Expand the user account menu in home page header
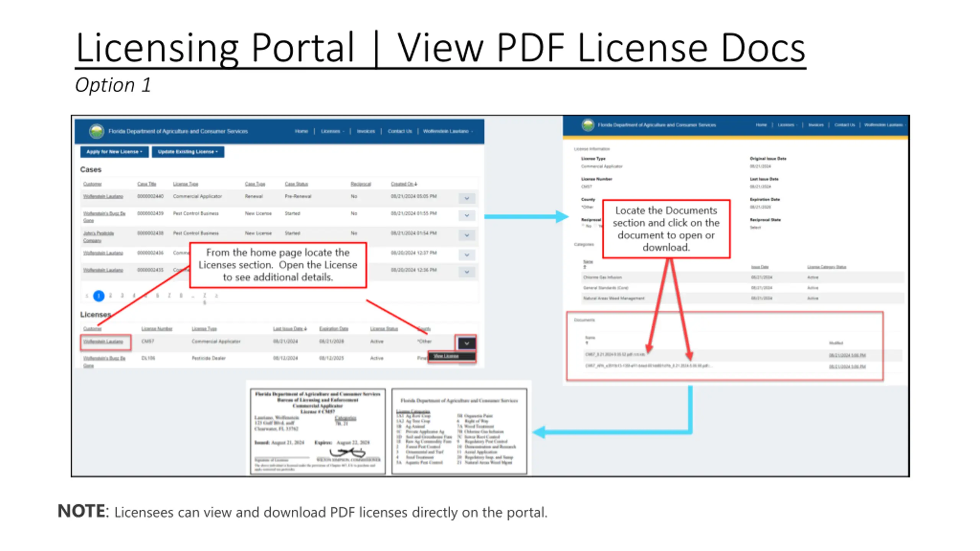This screenshot has height=551, width=980. [x=448, y=131]
